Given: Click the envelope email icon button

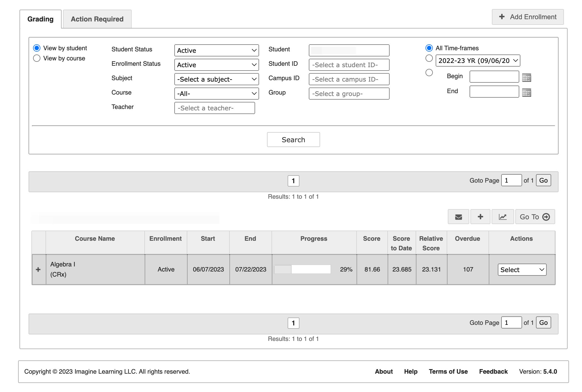Looking at the screenshot, I should [458, 217].
